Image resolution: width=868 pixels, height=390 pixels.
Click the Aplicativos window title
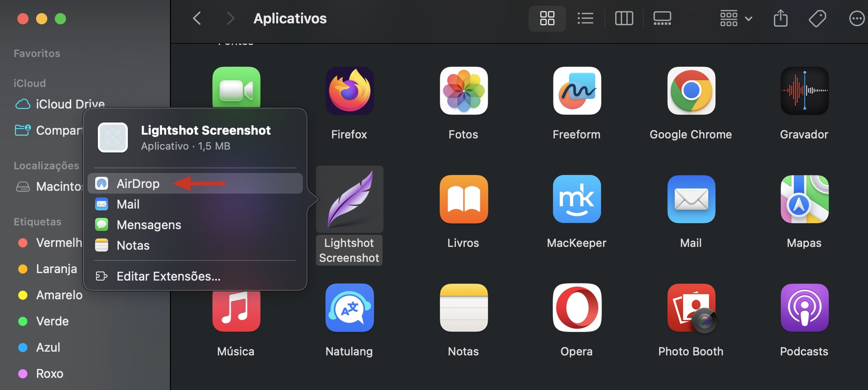point(290,19)
